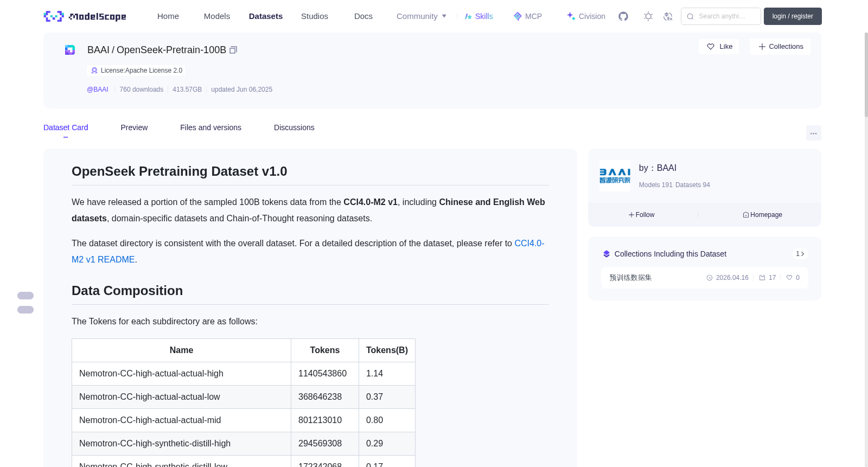Add the dataset to Collections

pos(780,47)
